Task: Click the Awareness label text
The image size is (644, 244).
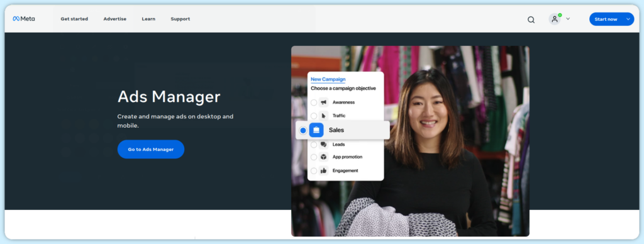Action: point(344,103)
